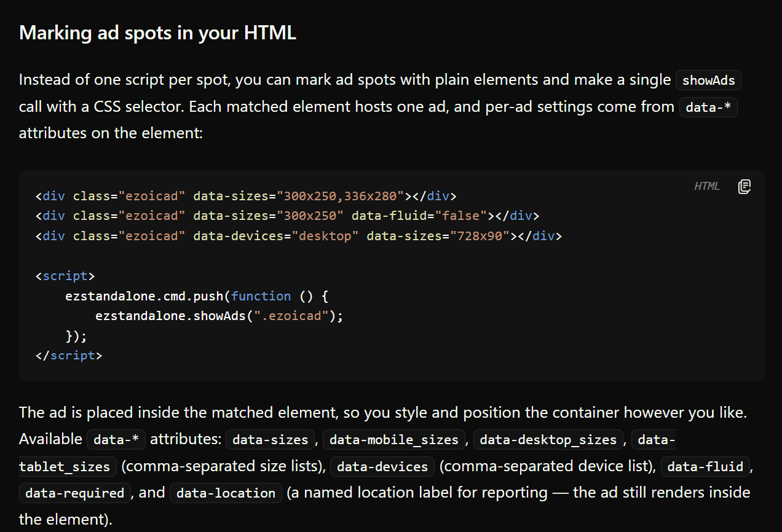Viewport: 782px width, 532px height.
Task: Click the closing </script> tag line
Action: [x=69, y=355]
